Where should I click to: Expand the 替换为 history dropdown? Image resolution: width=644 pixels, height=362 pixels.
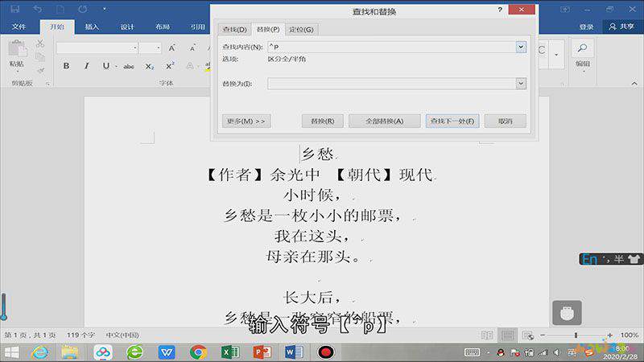[x=521, y=84]
